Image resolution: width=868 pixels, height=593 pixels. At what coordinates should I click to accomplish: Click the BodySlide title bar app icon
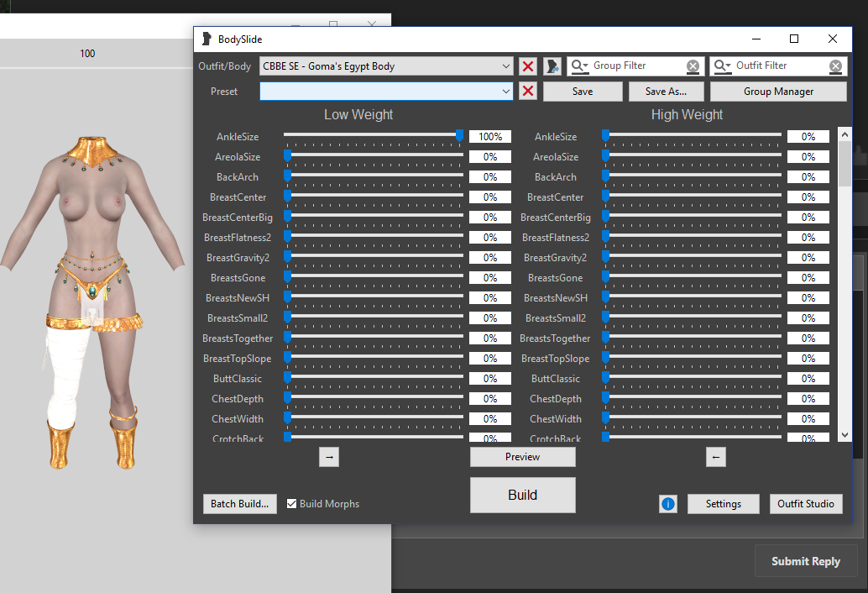pyautogui.click(x=207, y=39)
